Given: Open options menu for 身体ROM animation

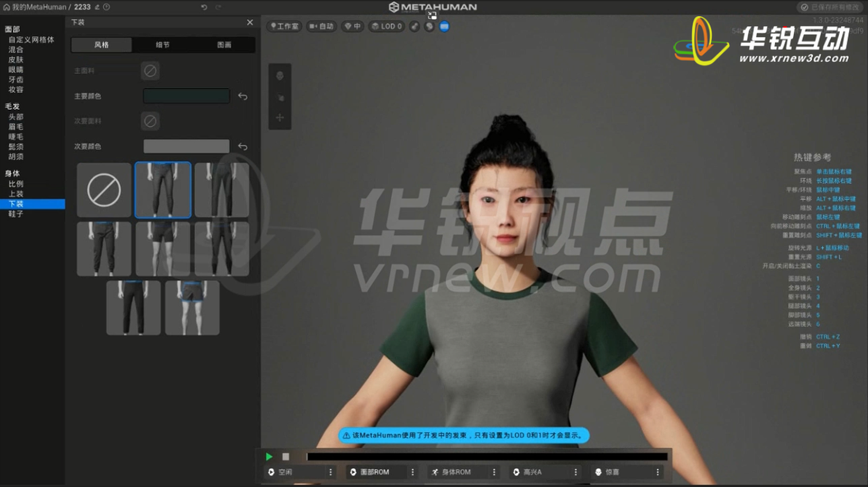Looking at the screenshot, I should point(494,472).
